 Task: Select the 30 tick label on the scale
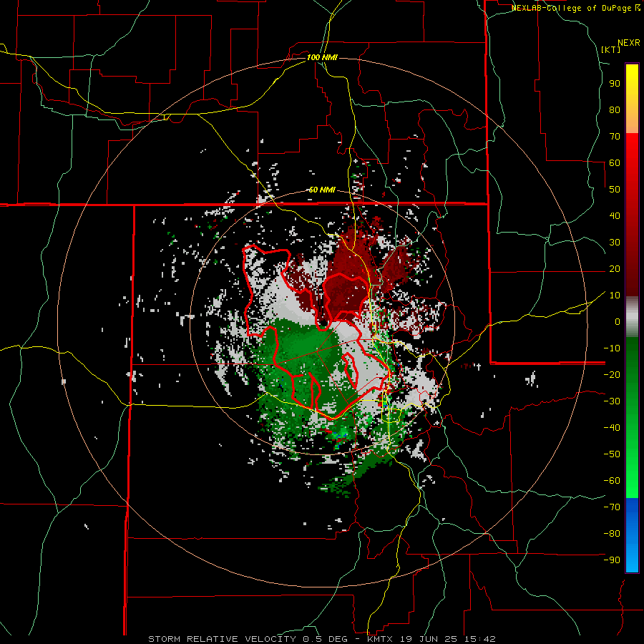(x=615, y=243)
